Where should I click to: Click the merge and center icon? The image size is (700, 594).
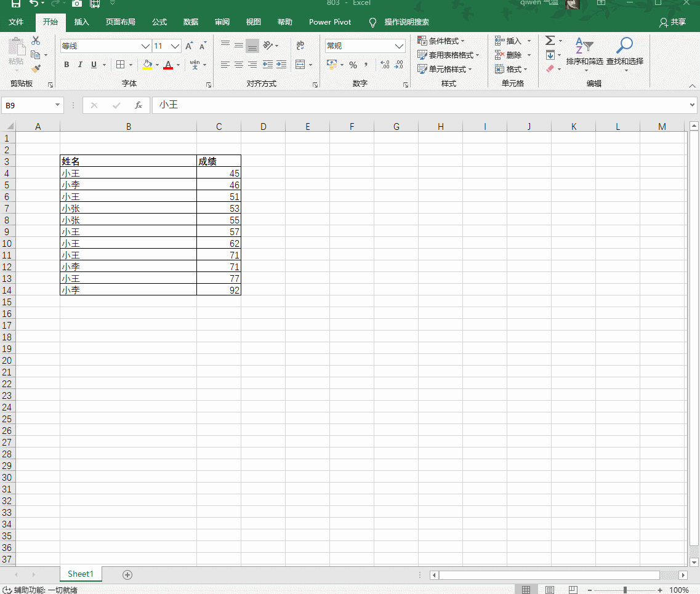tap(300, 65)
